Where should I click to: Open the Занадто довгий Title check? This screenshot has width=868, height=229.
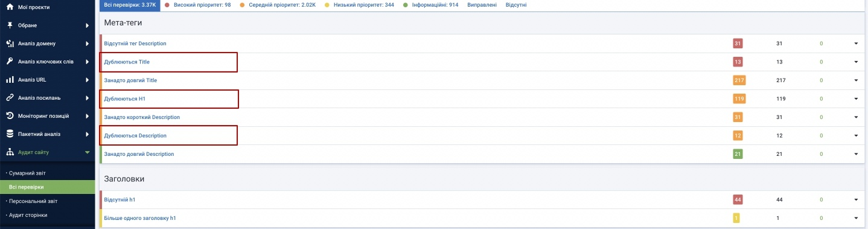point(130,80)
